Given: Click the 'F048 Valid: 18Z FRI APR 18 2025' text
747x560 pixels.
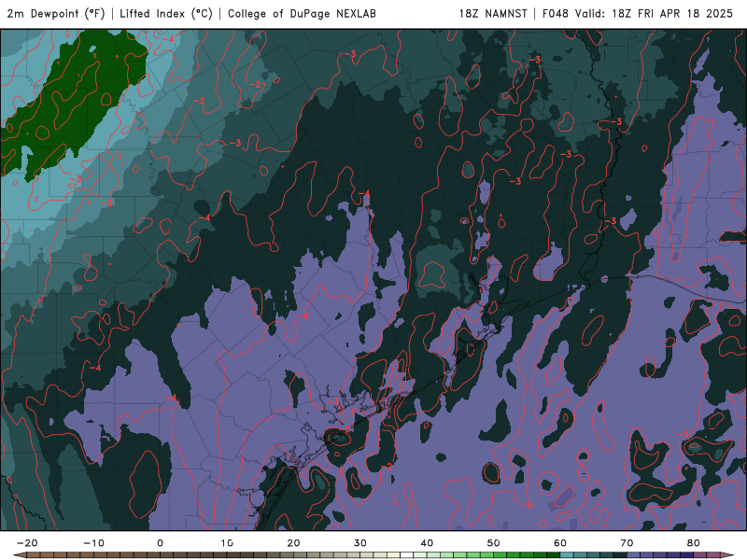Looking at the screenshot, I should [638, 14].
